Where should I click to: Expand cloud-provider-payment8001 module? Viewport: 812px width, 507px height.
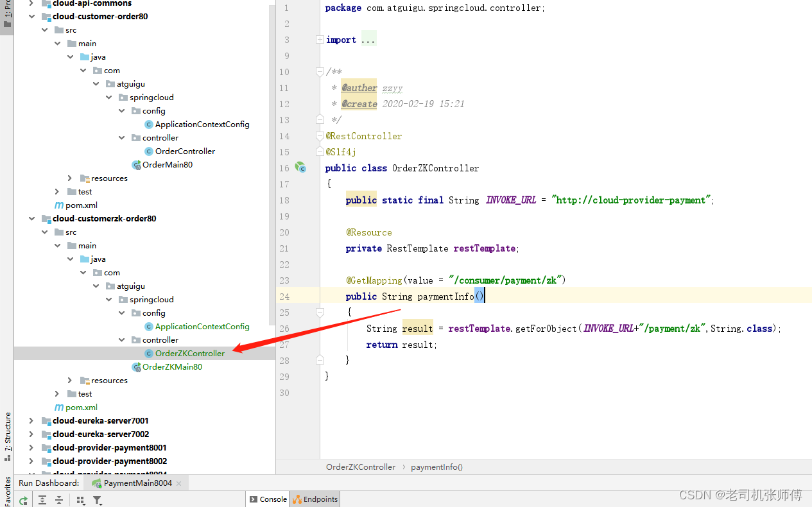31,448
